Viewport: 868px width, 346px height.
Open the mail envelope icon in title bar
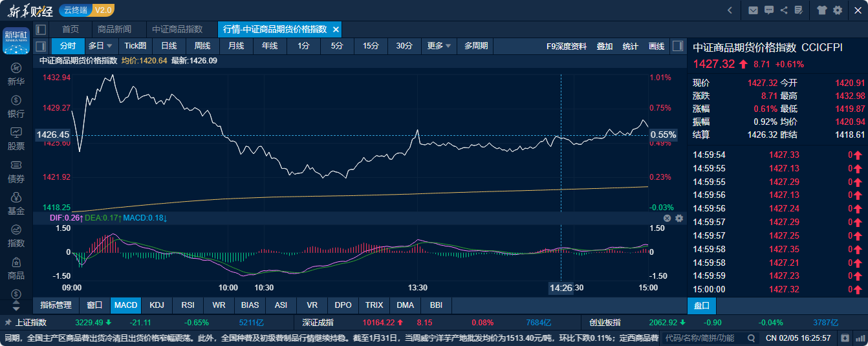[753, 10]
